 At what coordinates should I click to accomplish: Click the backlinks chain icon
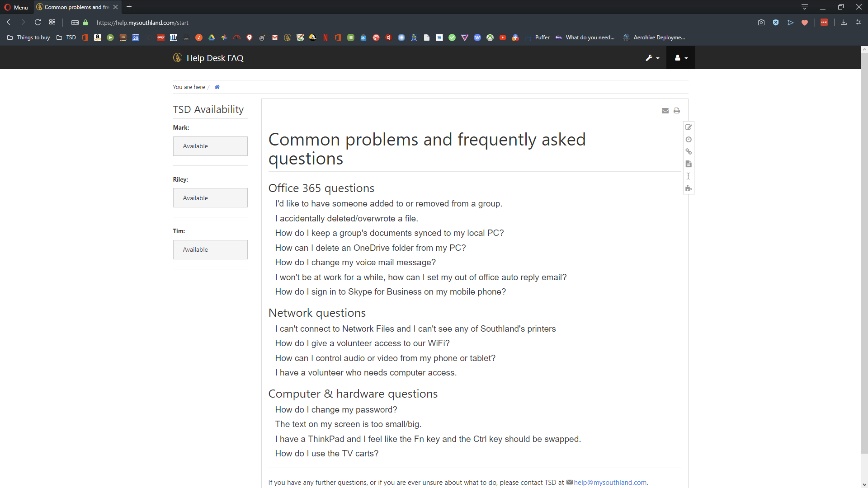tap(689, 152)
